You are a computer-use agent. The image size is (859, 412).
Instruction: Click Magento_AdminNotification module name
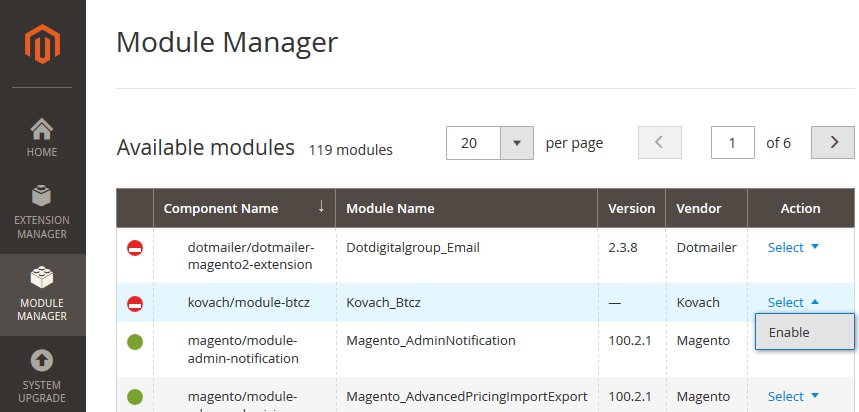click(431, 341)
